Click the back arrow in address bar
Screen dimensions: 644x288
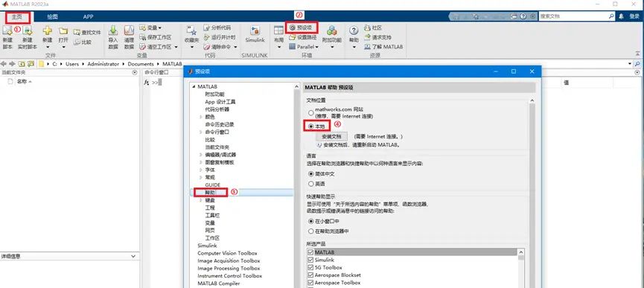[4, 64]
